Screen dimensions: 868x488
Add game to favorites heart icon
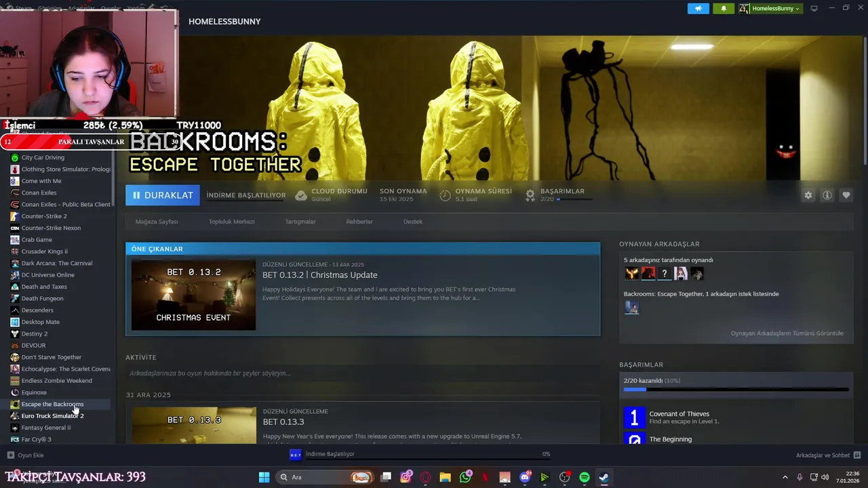(x=846, y=195)
